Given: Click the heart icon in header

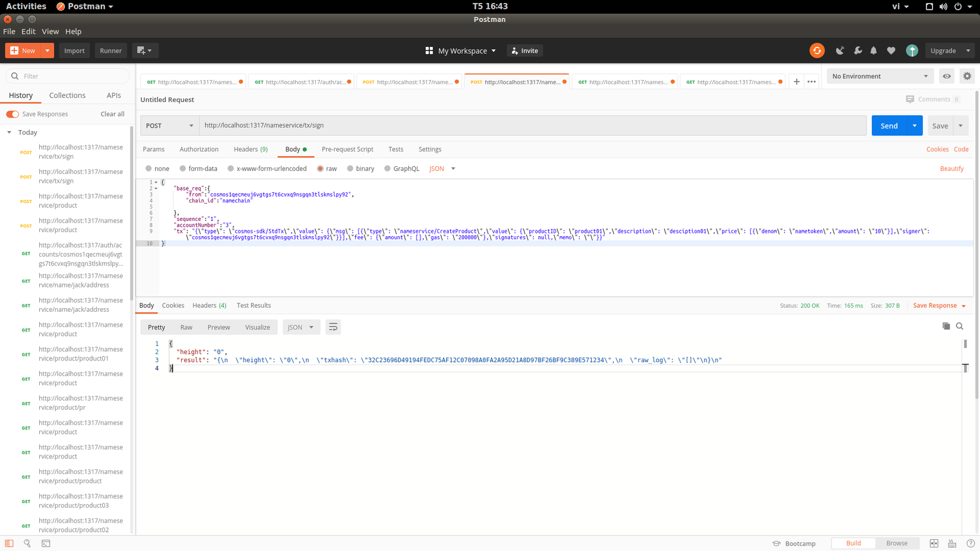Looking at the screenshot, I should [891, 51].
